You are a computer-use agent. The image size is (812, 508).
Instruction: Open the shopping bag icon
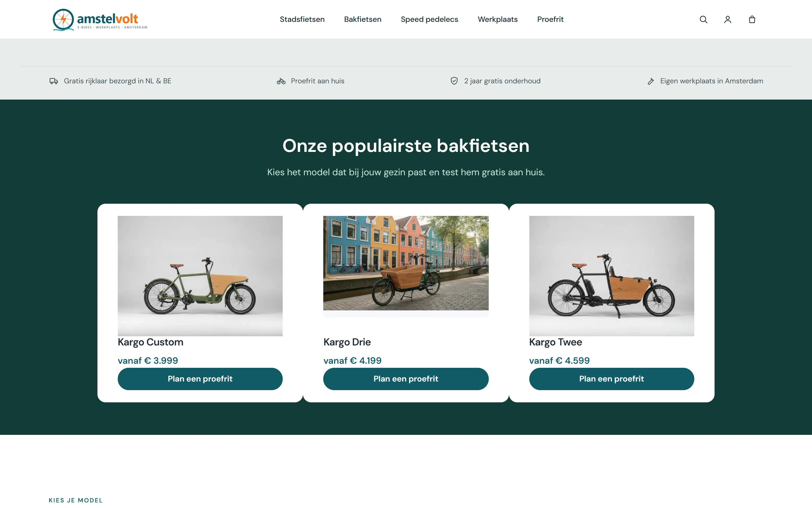[x=752, y=20]
